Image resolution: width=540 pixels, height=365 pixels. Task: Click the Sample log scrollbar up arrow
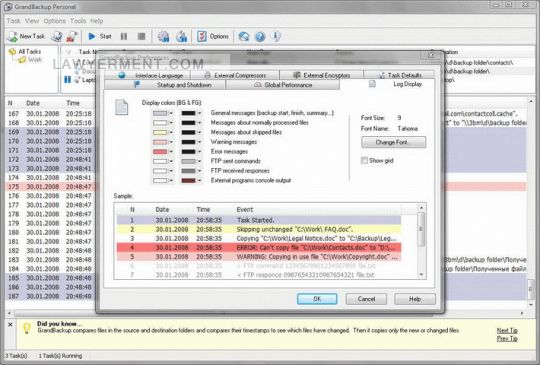click(x=421, y=208)
